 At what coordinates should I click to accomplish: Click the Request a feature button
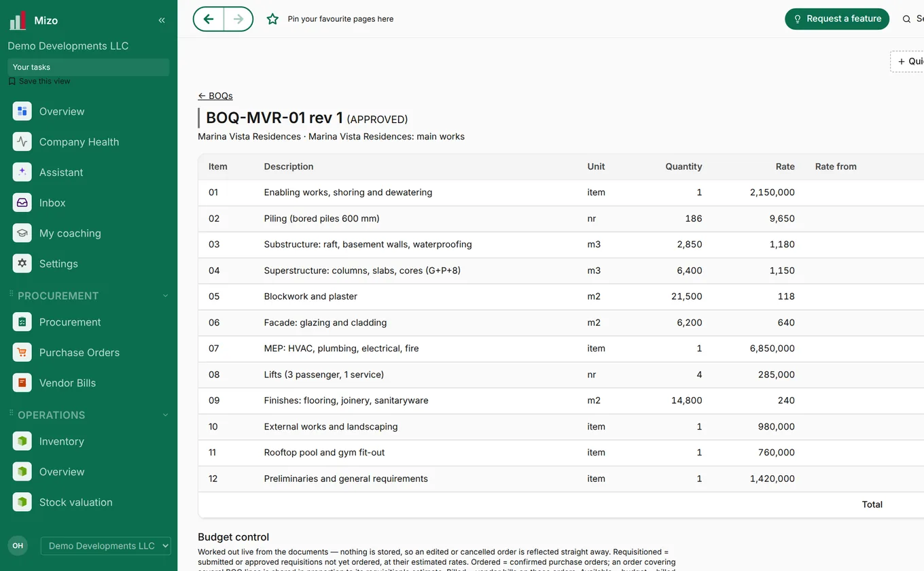coord(837,19)
